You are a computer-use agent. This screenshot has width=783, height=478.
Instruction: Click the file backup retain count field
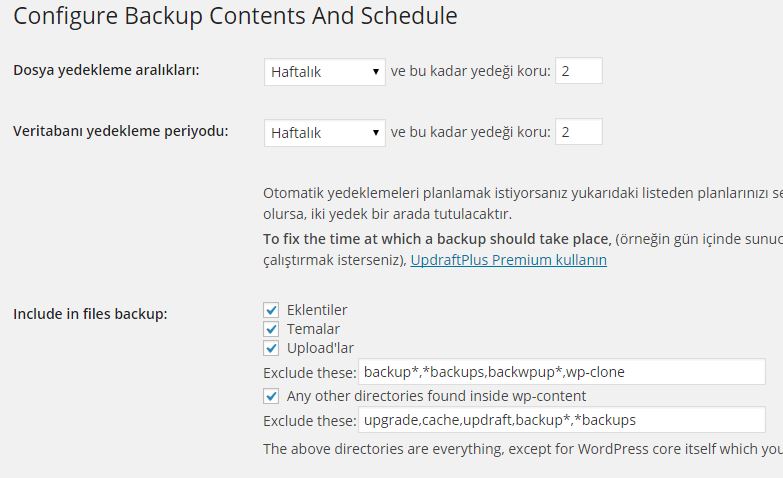[579, 71]
